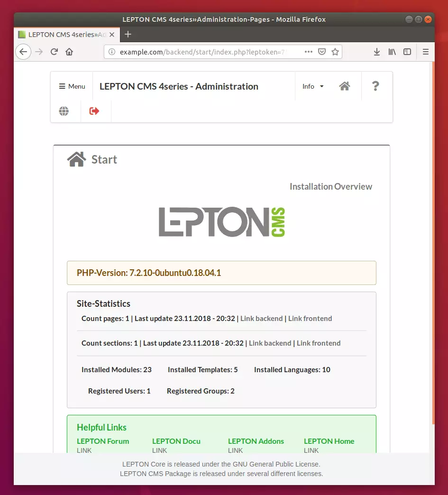Viewport: 448px width, 495px height.
Task: Open page actions three-dots menu
Action: click(x=309, y=52)
